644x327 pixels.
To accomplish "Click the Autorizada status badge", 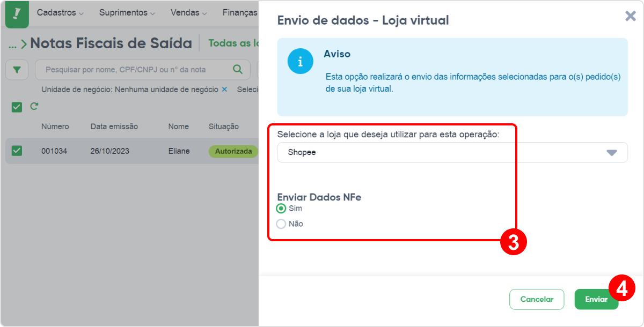I will [x=233, y=151].
